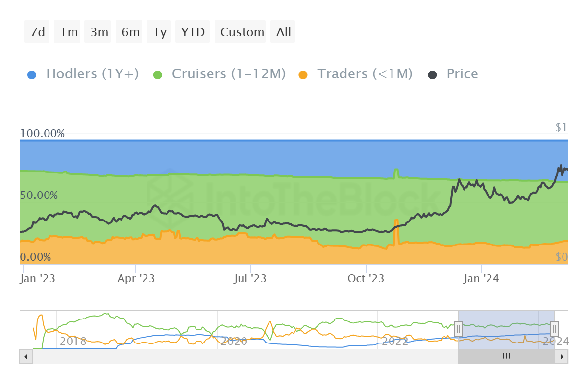Screen dimensions: 588x392
Task: Choose the 3m time range
Action: [99, 32]
